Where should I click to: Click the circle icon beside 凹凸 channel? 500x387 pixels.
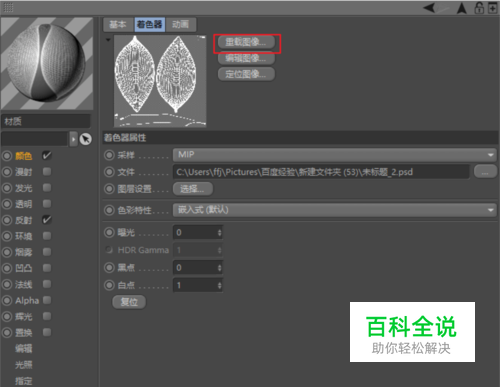point(7,268)
